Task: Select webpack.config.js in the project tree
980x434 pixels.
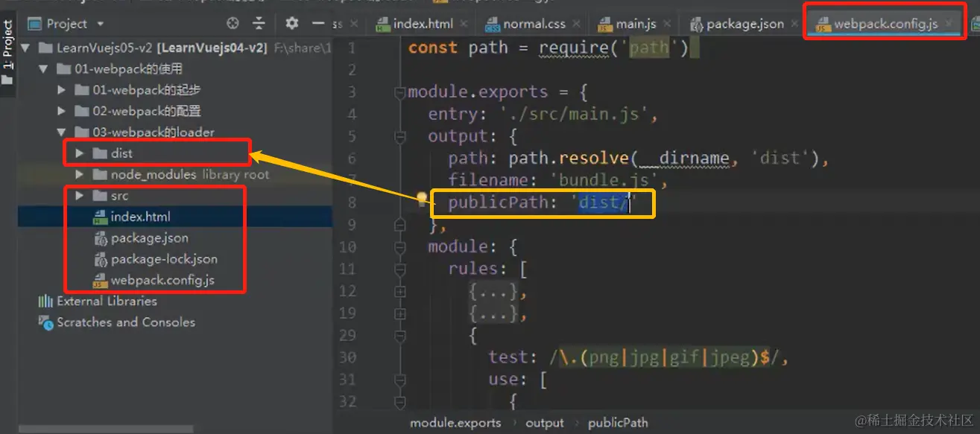Action: coord(162,281)
